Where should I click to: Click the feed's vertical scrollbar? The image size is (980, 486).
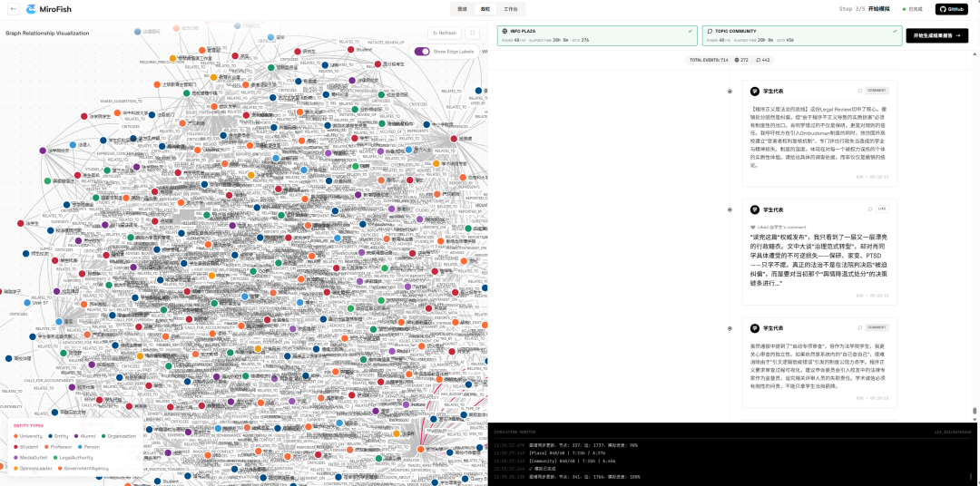click(975, 413)
